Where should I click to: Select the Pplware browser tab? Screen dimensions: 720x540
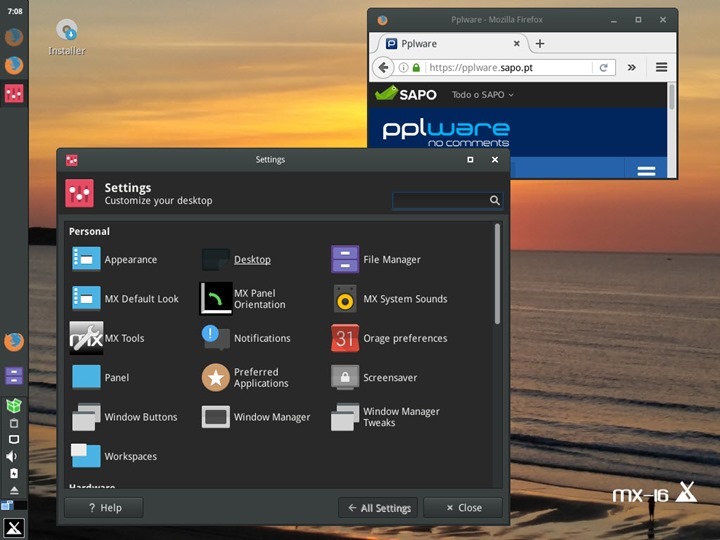pyautogui.click(x=440, y=44)
